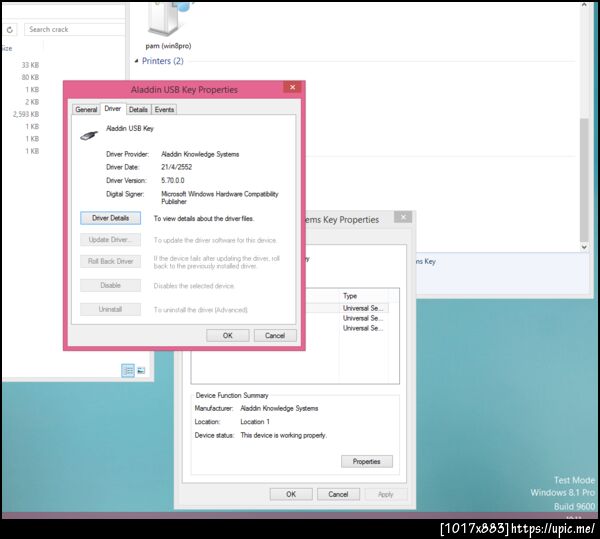The image size is (600, 539).
Task: Click the Properties button in Device Function Summary
Action: [367, 461]
